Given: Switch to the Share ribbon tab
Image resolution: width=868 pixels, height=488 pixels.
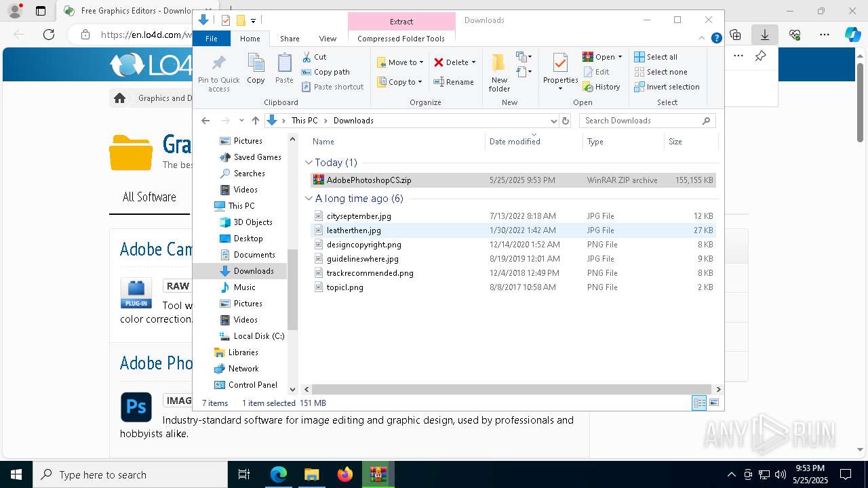Looking at the screenshot, I should tap(290, 39).
